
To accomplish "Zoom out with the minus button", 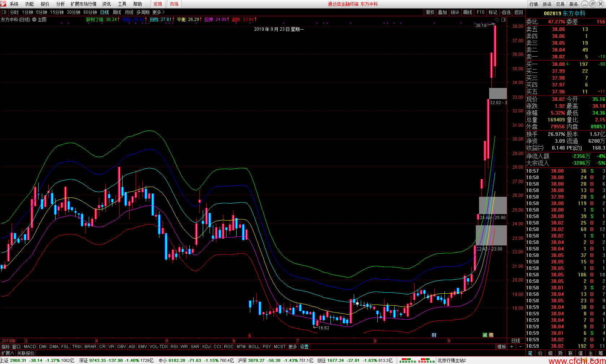I will (x=520, y=346).
